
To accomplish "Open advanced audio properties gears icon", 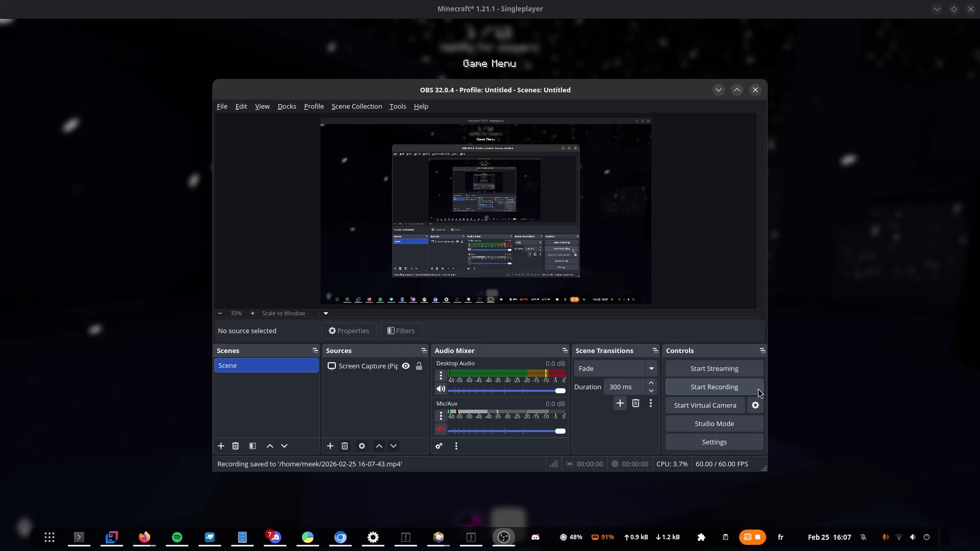I will pyautogui.click(x=439, y=446).
